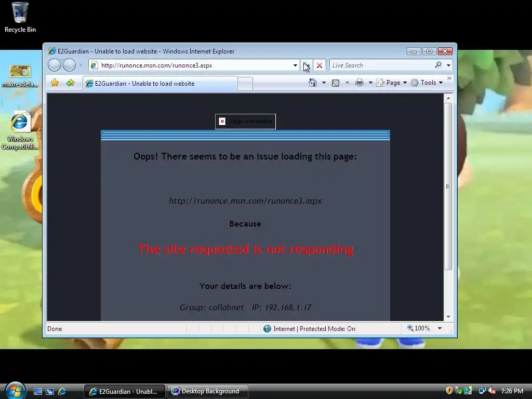
Task: Click the Back navigation button
Action: 54,65
